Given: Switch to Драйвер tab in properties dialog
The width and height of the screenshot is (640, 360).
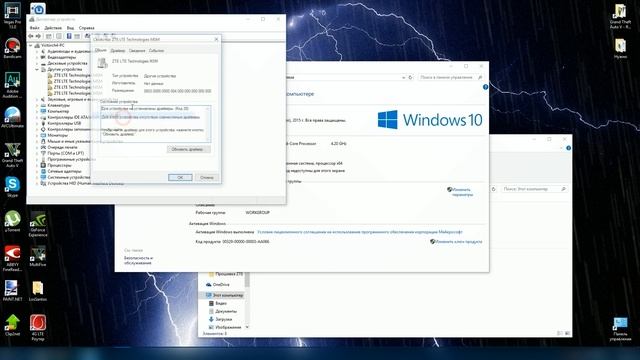Looking at the screenshot, I should click(x=118, y=51).
